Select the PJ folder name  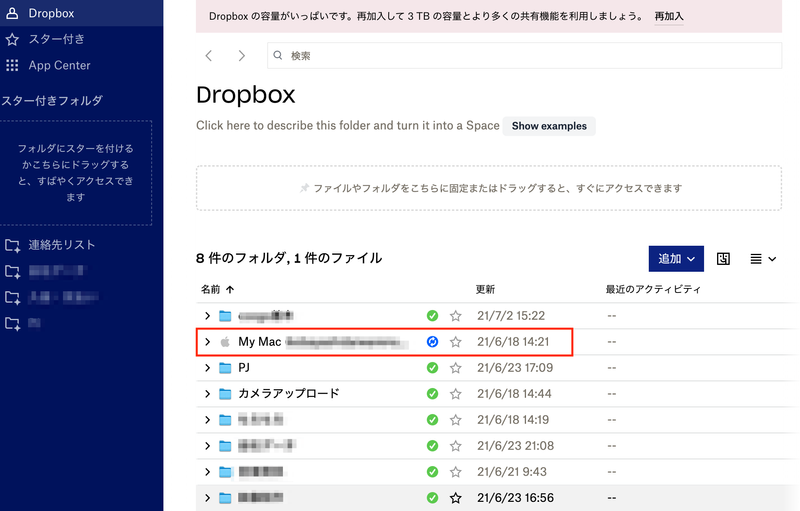(244, 368)
